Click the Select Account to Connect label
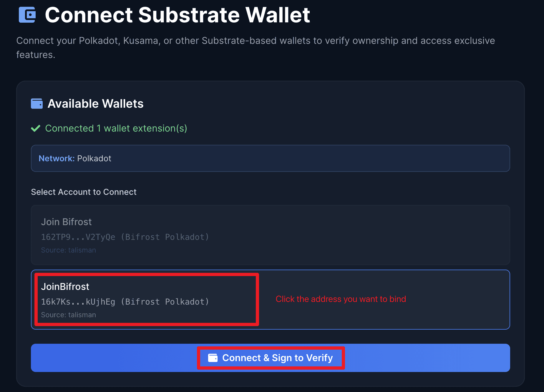 (x=84, y=192)
